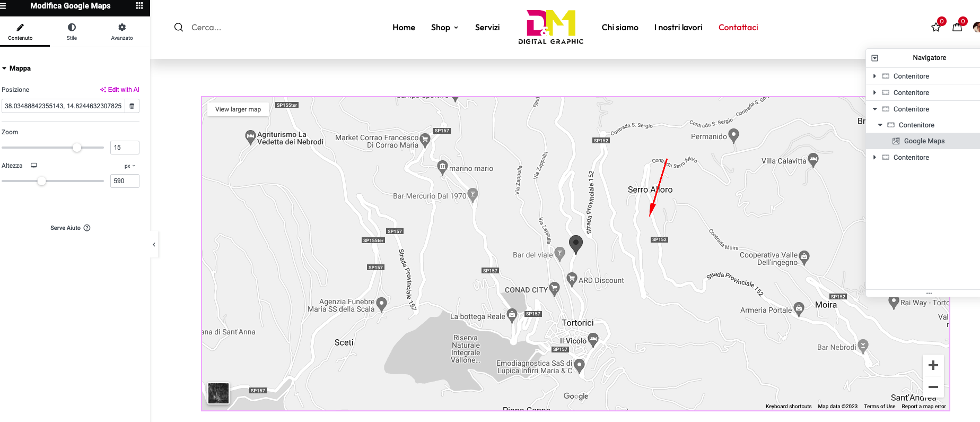
Task: Click Agriturismo La Vedetta dei Nebrodi marker
Action: [250, 137]
